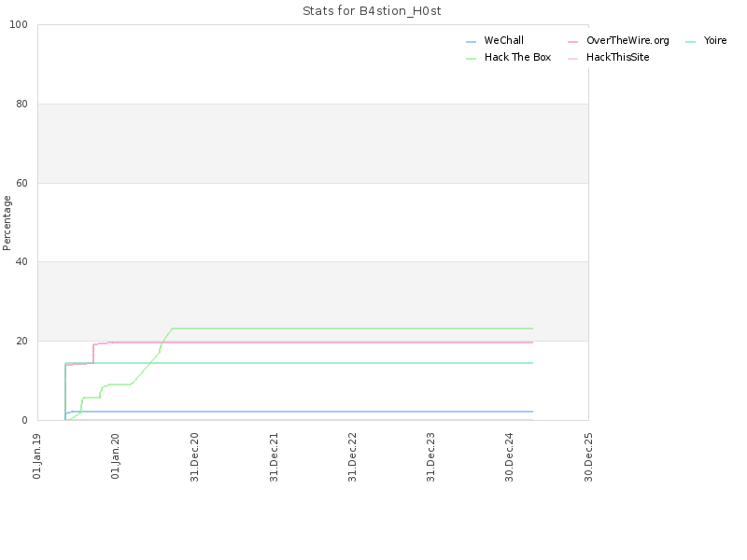Click the OverTheWire.org pink legend swatch

pos(572,42)
